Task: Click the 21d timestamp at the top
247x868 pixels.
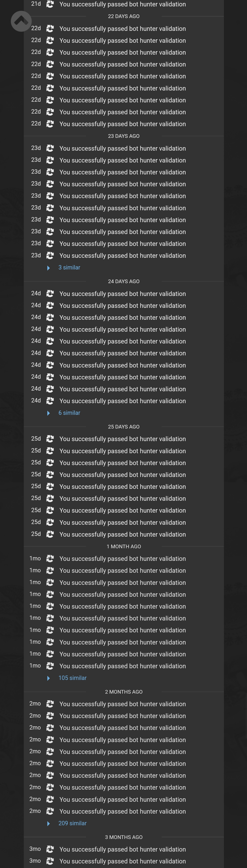Action: [36, 4]
